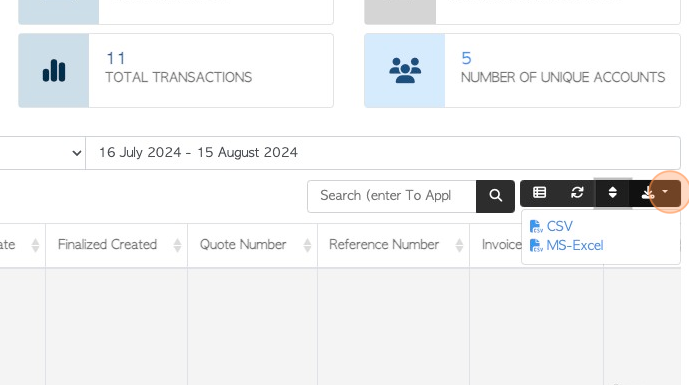Screen dimensions: 689x385
Task: Click the 11 total transactions count
Action: tap(116, 58)
